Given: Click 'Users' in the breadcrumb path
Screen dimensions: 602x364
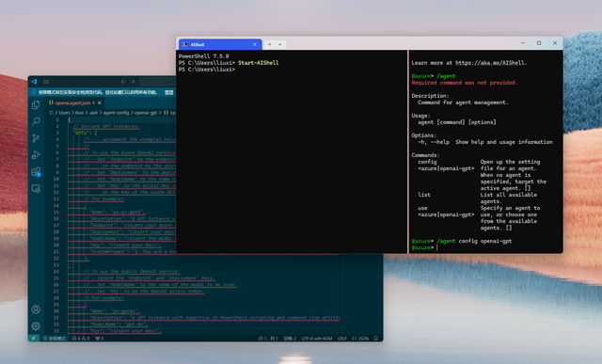Looking at the screenshot, I should pyautogui.click(x=64, y=113).
